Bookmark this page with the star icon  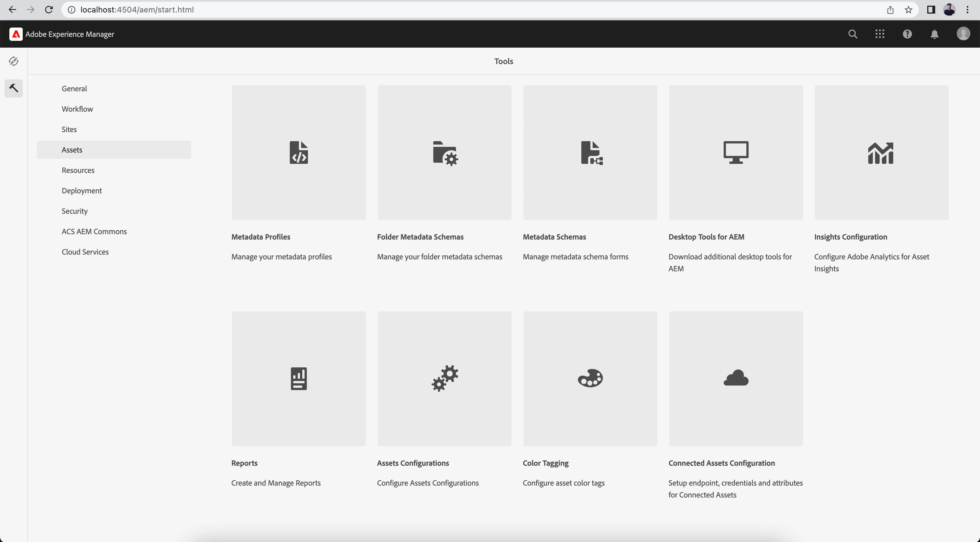click(909, 10)
